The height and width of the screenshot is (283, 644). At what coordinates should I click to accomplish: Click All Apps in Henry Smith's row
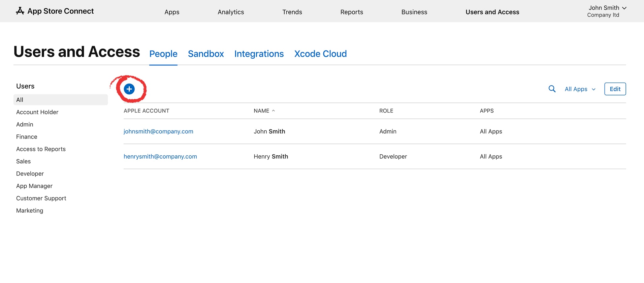pyautogui.click(x=491, y=156)
